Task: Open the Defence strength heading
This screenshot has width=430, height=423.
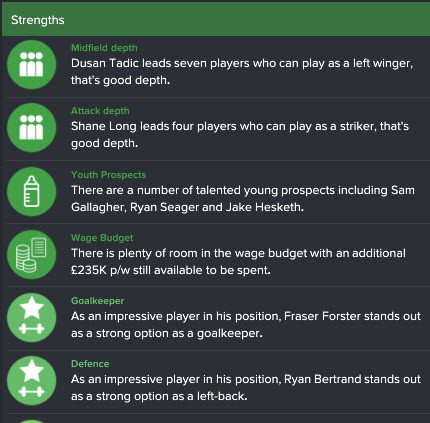Action: click(90, 364)
